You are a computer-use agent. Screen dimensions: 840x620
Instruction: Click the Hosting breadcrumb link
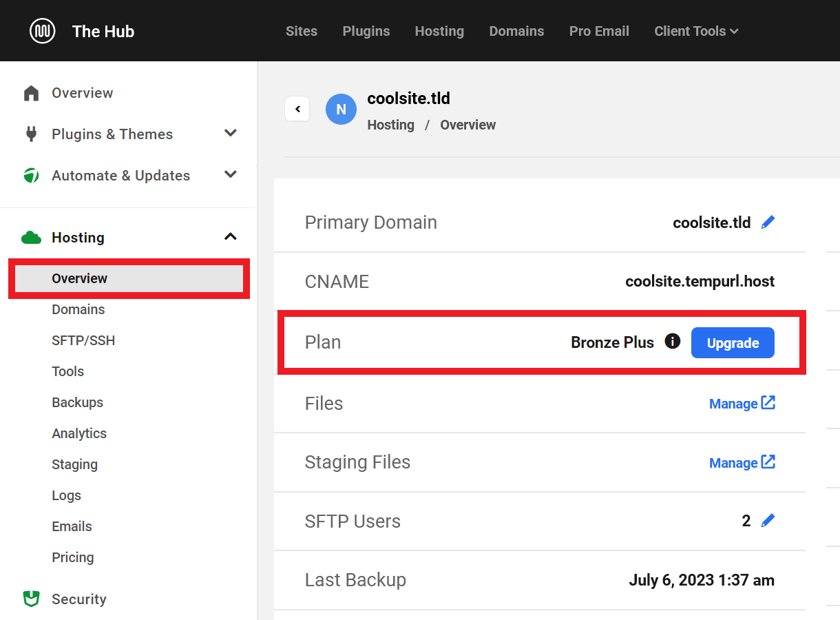pos(391,125)
